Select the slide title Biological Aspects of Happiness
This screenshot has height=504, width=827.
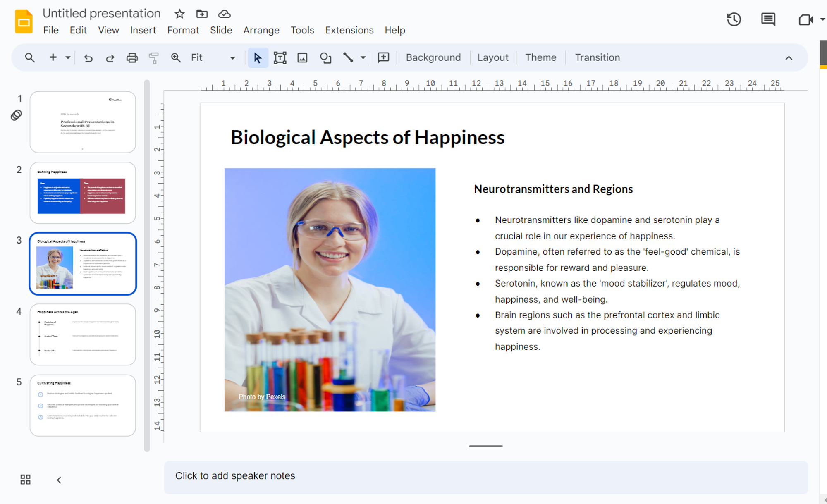(368, 137)
